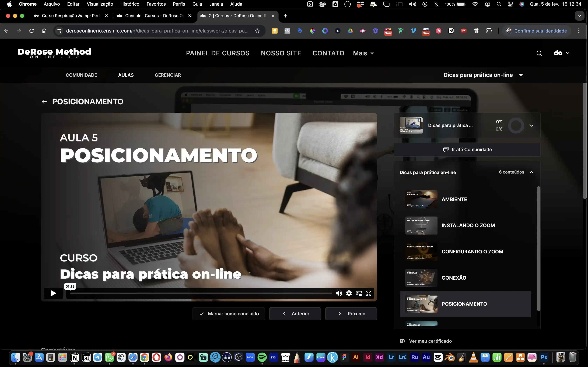The width and height of the screenshot is (588, 367).
Task: Mark lesson as concluído
Action: click(x=229, y=314)
